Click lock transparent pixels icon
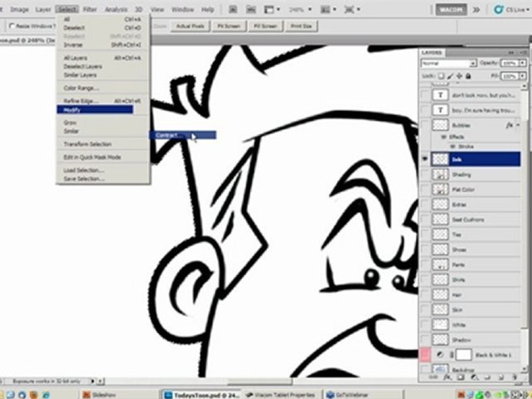 coord(442,76)
